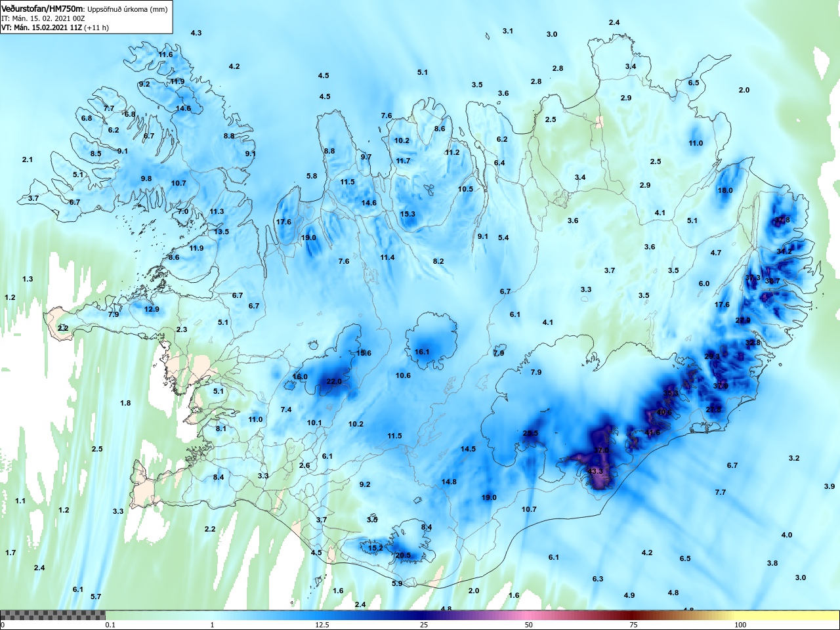This screenshot has height=630, width=840.
Task: Click the 3.9 precipitation value
Action: coord(829,486)
